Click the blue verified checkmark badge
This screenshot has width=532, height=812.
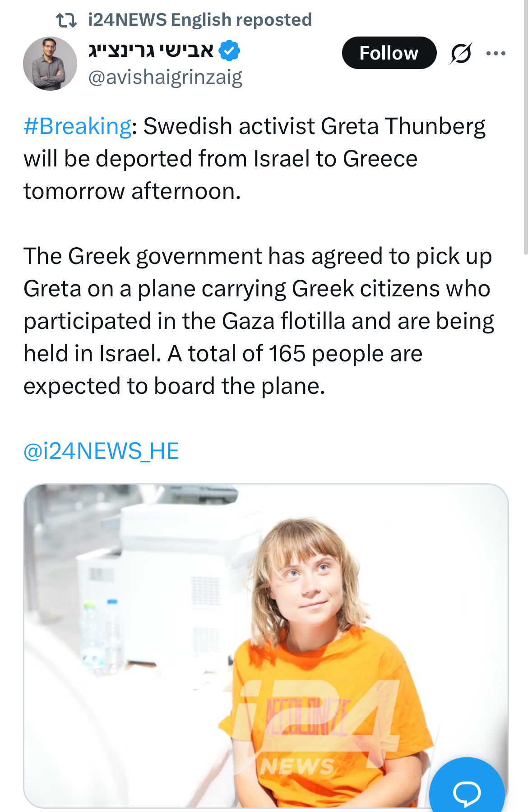229,51
